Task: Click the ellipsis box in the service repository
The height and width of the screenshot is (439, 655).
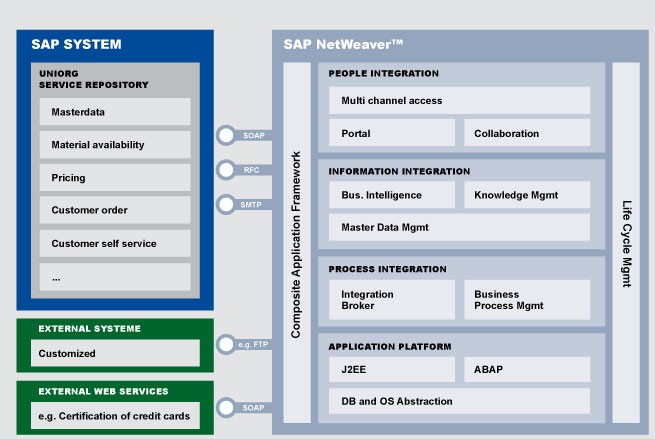Action: (115, 277)
